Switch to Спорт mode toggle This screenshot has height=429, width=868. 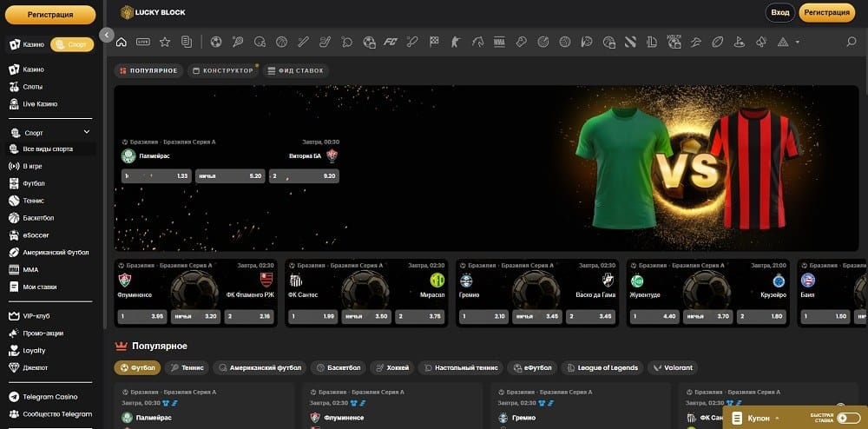[x=72, y=45]
